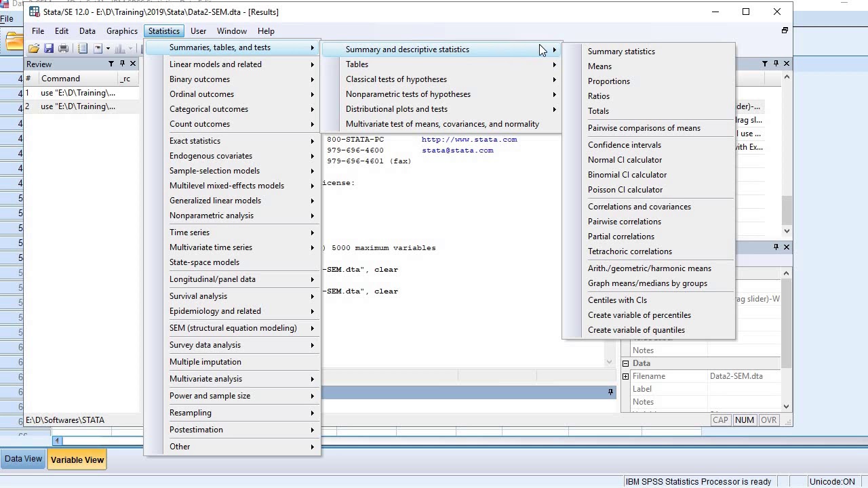Screen dimensions: 868x488
Task: Click the restore-down icon near menu bar
Action: click(x=785, y=30)
